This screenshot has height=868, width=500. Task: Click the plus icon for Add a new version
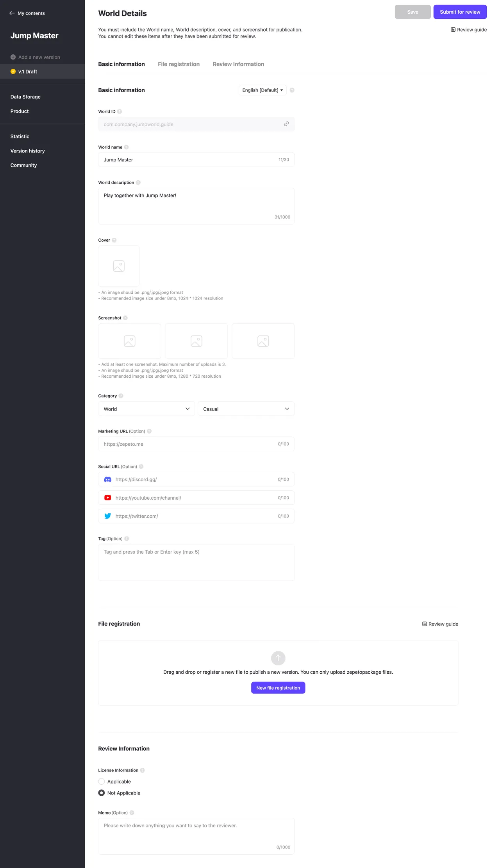13,57
